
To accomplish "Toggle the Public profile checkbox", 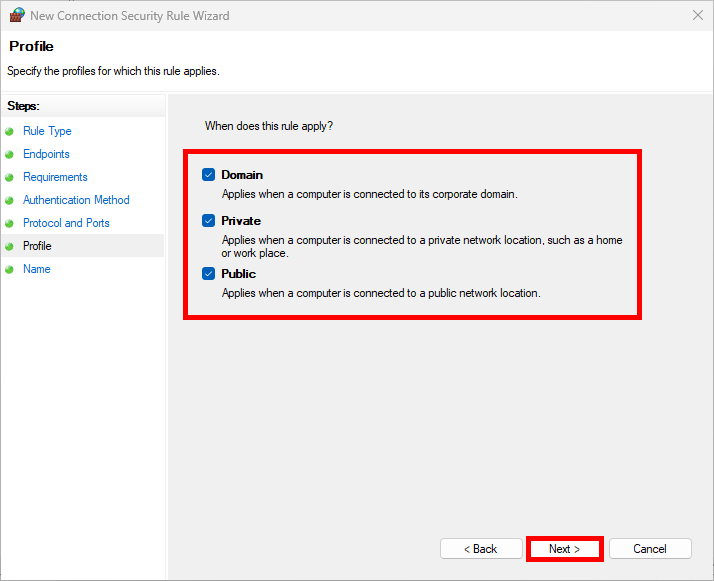I will click(209, 274).
